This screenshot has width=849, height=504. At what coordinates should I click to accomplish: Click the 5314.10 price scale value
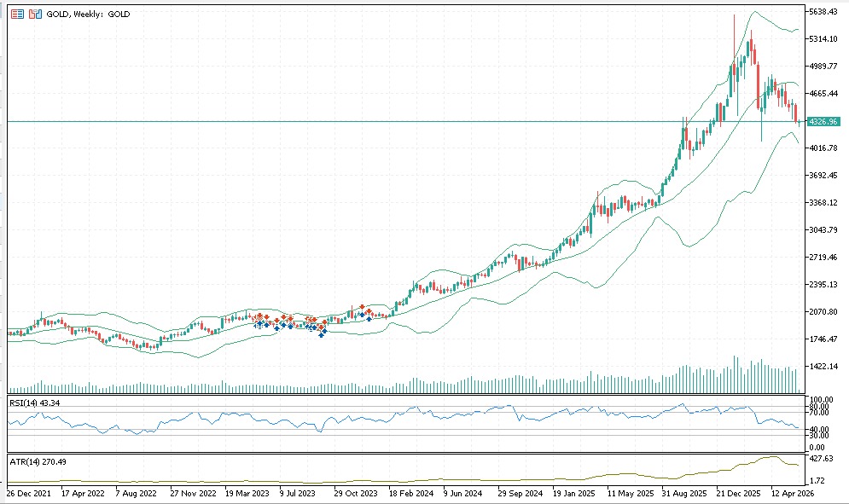click(824, 39)
